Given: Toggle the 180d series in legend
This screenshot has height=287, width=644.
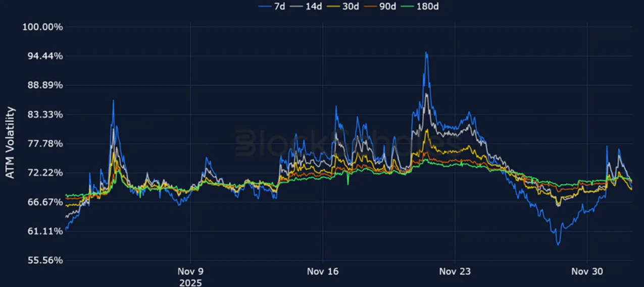Looking at the screenshot, I should click(421, 7).
